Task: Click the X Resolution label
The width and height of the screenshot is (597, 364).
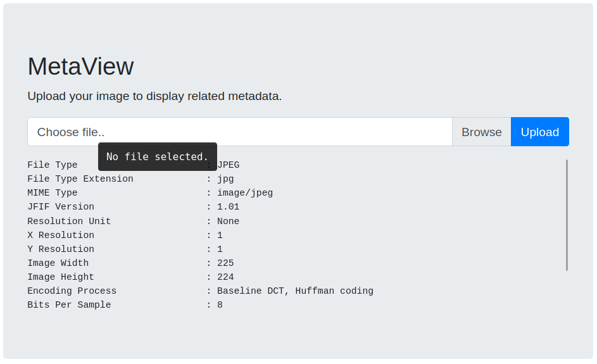Action: click(x=61, y=235)
